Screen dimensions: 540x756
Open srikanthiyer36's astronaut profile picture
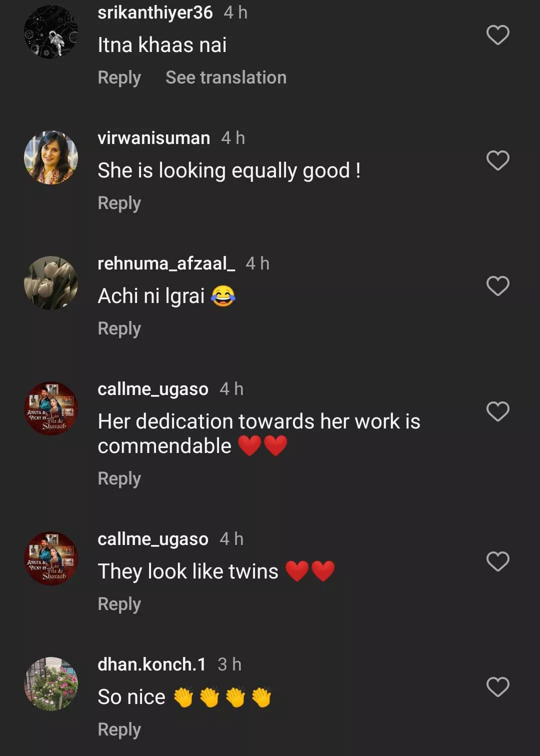click(x=51, y=32)
